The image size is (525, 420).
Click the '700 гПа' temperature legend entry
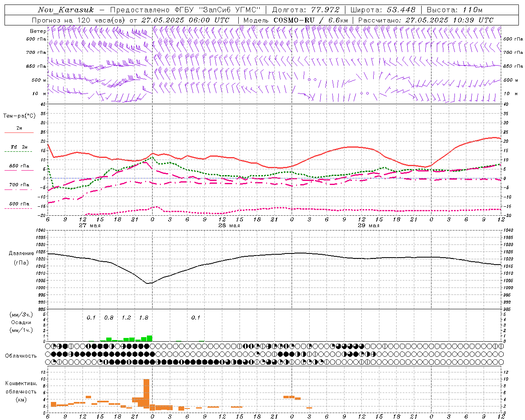point(19,185)
